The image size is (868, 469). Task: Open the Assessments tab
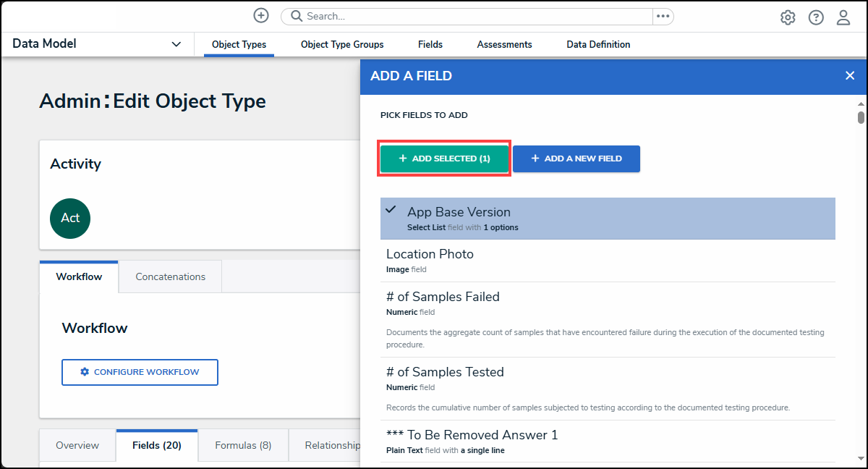point(504,45)
